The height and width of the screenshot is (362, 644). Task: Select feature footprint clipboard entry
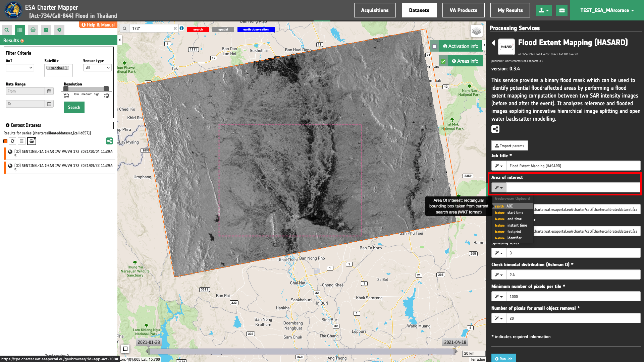[513, 232]
